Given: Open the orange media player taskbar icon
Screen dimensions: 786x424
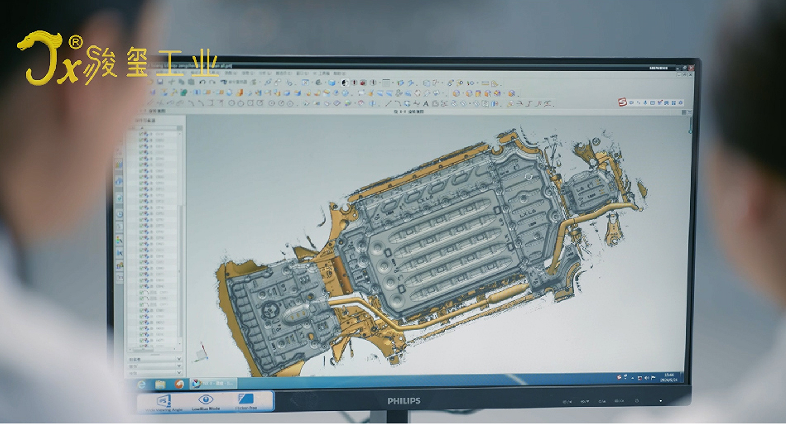Looking at the screenshot, I should (179, 384).
